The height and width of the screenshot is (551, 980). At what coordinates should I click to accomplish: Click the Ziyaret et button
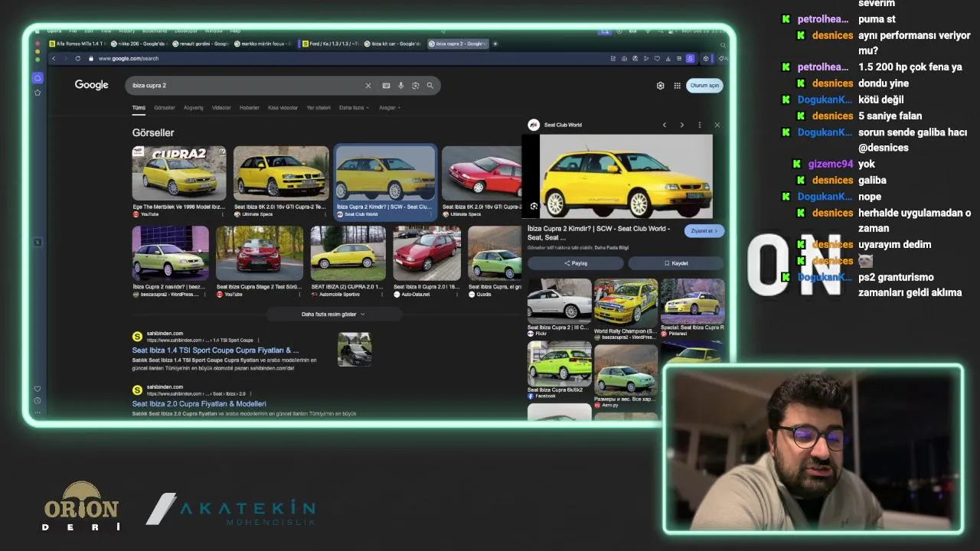[704, 231]
